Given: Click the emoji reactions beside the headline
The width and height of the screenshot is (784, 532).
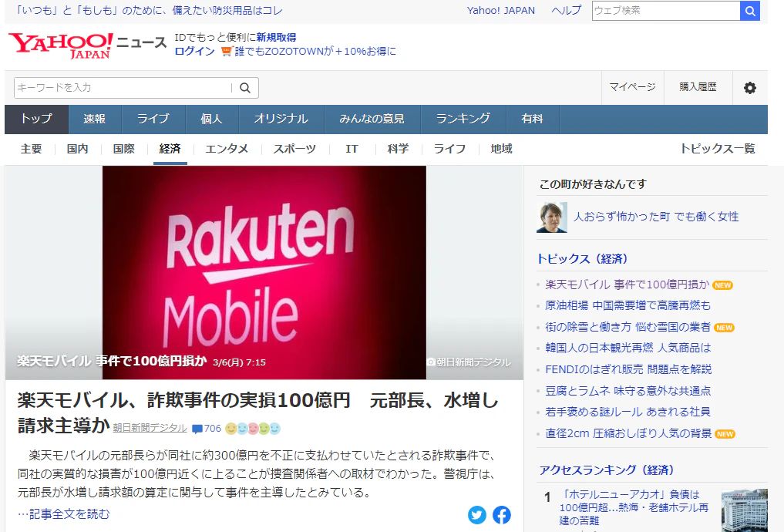Looking at the screenshot, I should (x=253, y=429).
